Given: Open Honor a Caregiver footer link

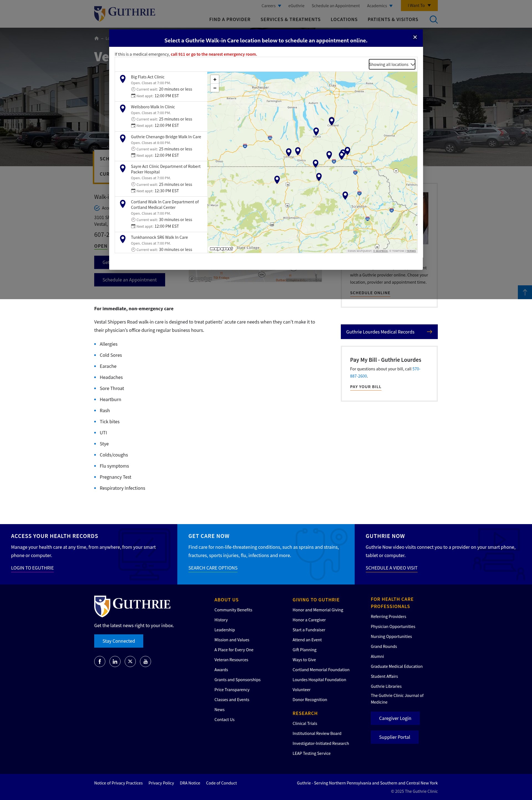Looking at the screenshot, I should pos(309,620).
